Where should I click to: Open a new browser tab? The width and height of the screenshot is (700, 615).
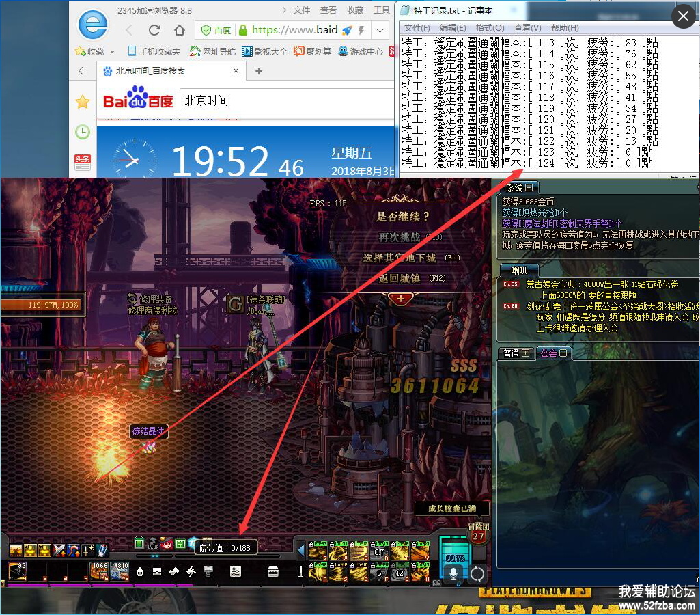pyautogui.click(x=258, y=70)
